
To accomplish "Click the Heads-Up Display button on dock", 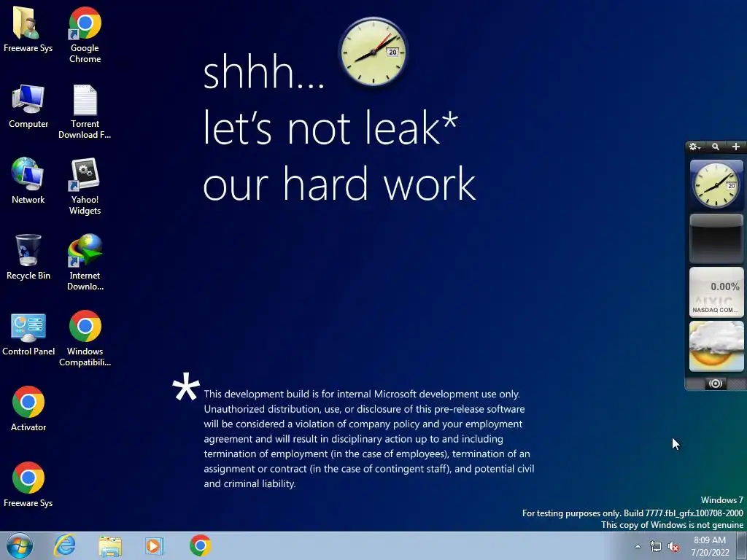I will pyautogui.click(x=715, y=384).
